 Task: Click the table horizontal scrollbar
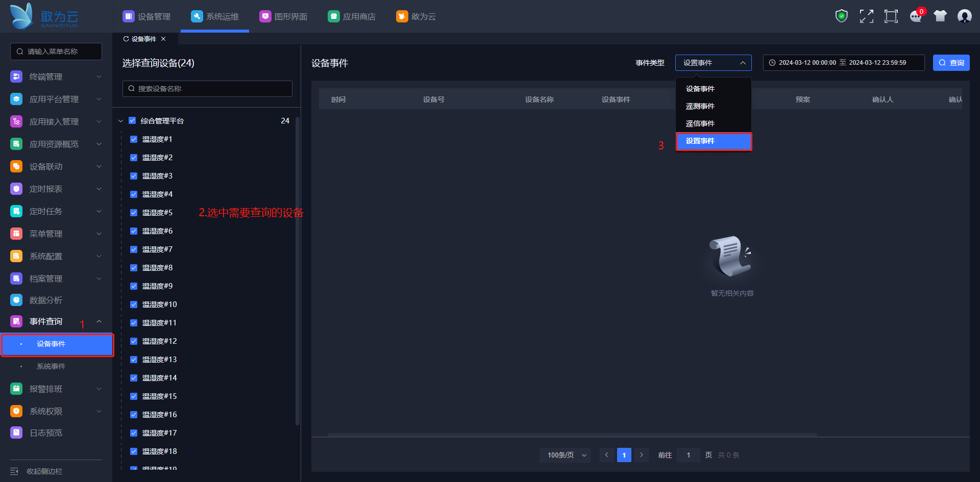(x=572, y=435)
